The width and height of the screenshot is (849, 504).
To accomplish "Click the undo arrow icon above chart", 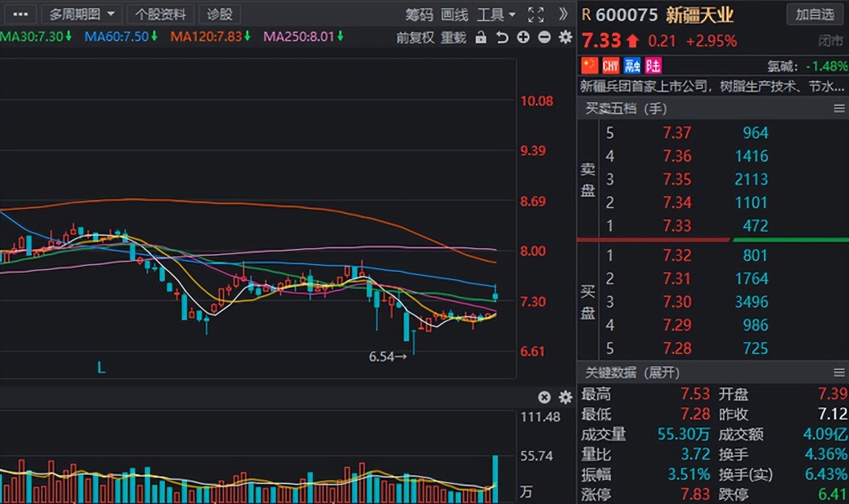I will tap(502, 38).
